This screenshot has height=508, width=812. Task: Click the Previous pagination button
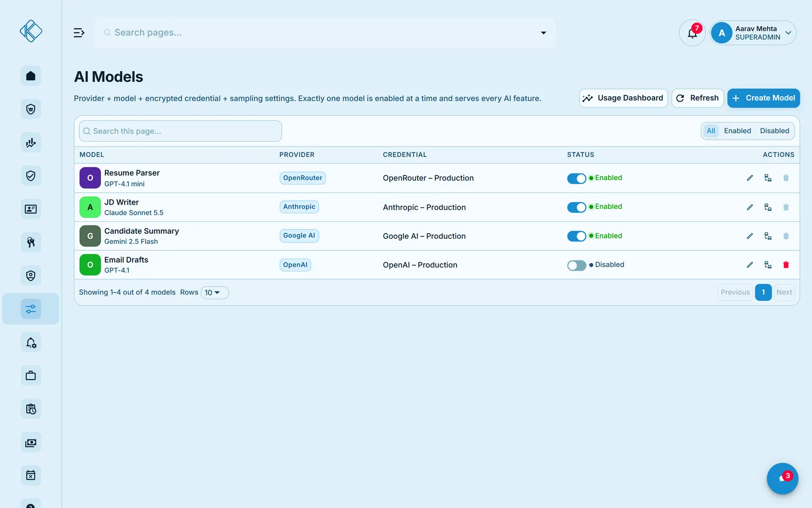click(735, 292)
